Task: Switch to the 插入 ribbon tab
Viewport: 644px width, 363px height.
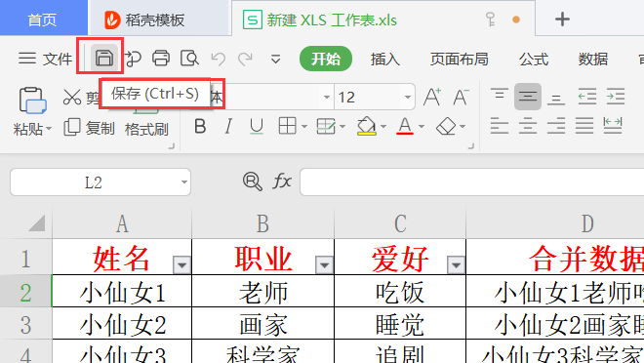Action: (384, 60)
